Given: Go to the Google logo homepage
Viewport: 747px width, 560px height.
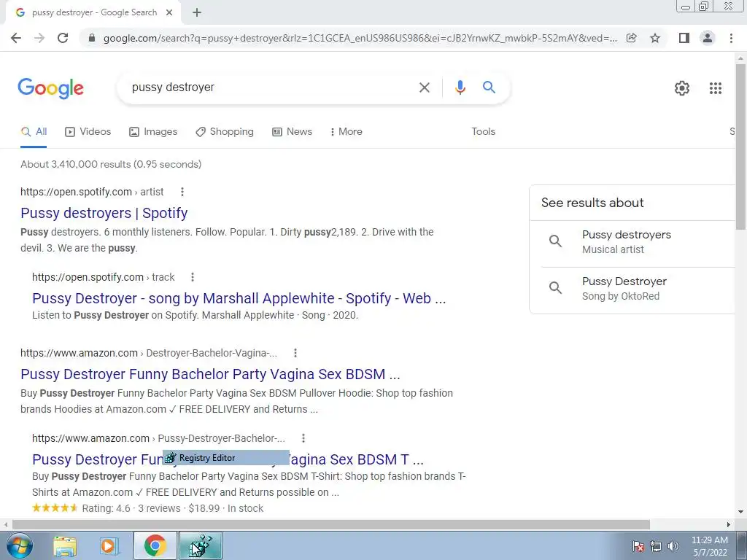Looking at the screenshot, I should (50, 88).
